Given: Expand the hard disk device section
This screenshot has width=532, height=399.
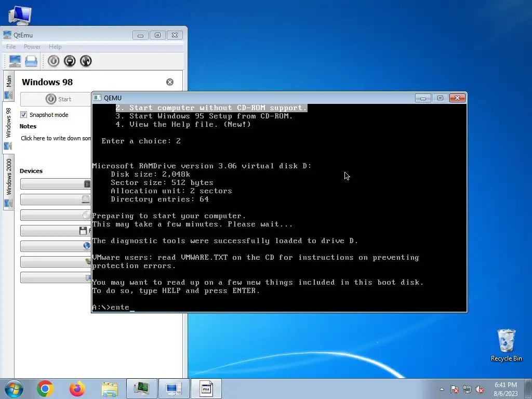Looking at the screenshot, I should [x=56, y=199].
